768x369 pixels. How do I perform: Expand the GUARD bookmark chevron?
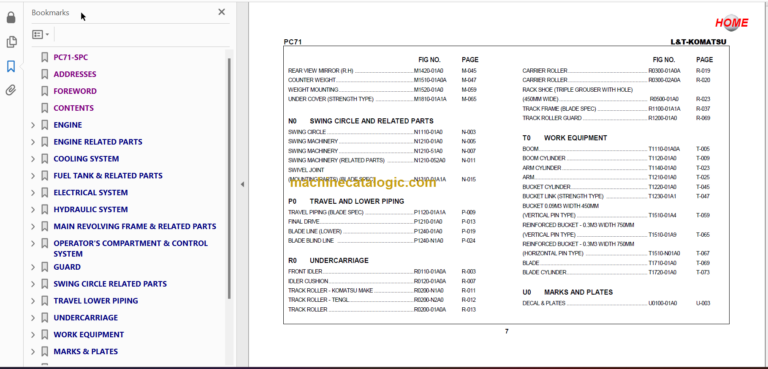(33, 267)
